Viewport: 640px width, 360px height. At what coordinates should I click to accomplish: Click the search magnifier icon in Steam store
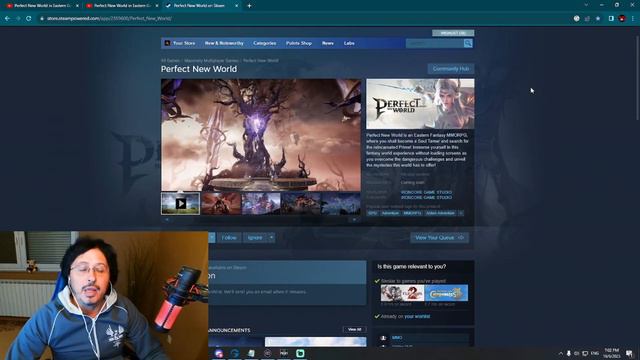tap(468, 43)
